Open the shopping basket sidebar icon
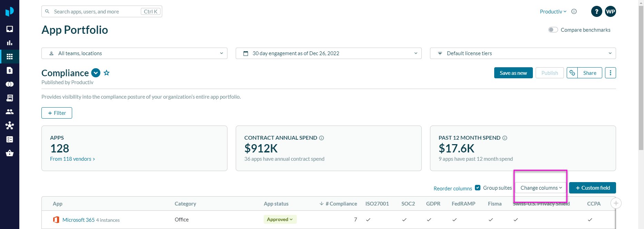 [10, 153]
